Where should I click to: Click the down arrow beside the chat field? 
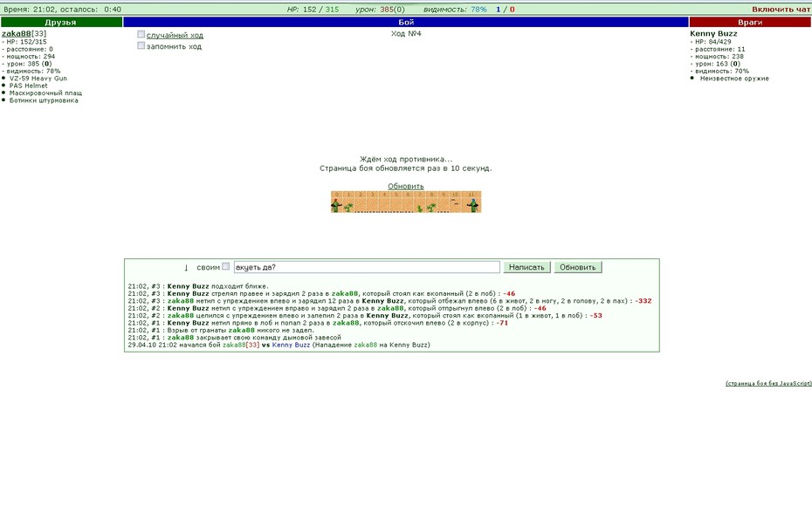pyautogui.click(x=186, y=268)
